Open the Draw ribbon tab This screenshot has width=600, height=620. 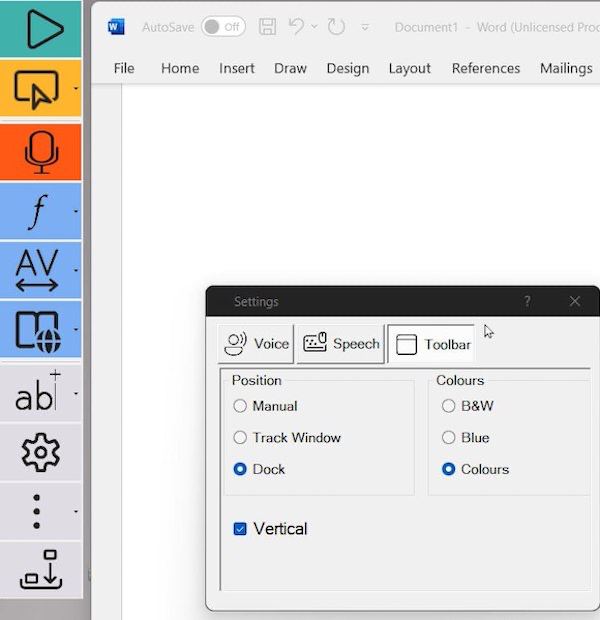click(290, 68)
